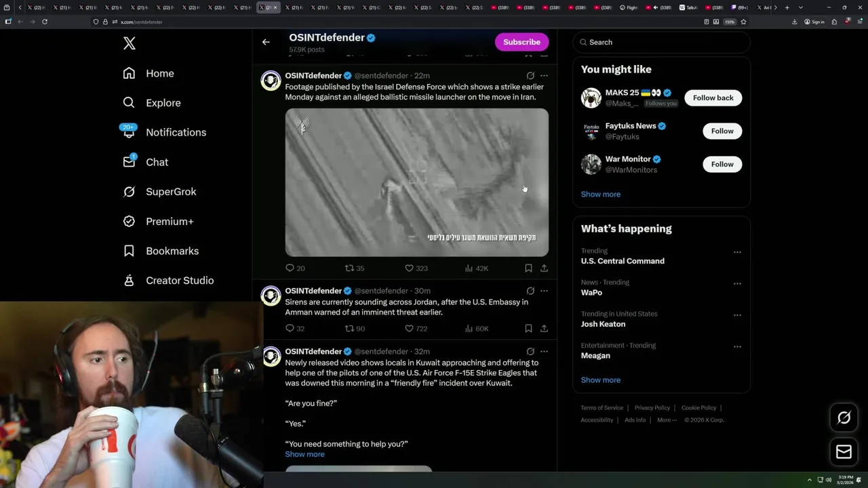View analytics of the 42K views post
Screen dimensions: 868x488
[476, 268]
